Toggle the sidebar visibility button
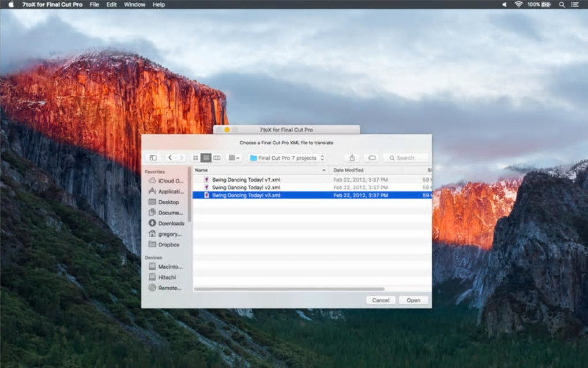This screenshot has height=368, width=588. pyautogui.click(x=153, y=158)
